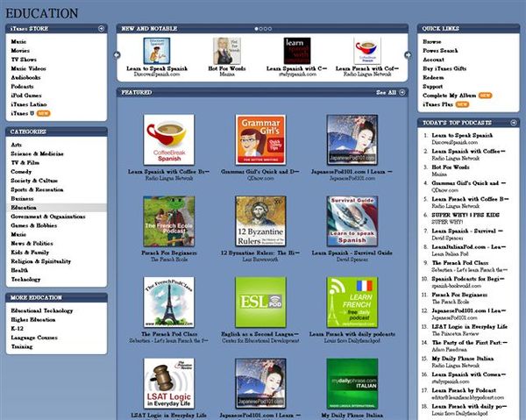Select Comedy category
The image size is (526, 420).
point(21,172)
